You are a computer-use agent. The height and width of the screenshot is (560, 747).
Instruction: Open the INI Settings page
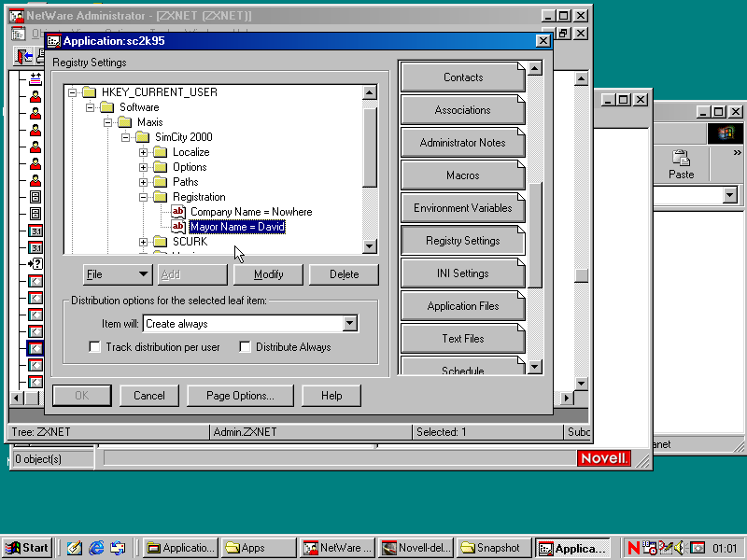463,273
